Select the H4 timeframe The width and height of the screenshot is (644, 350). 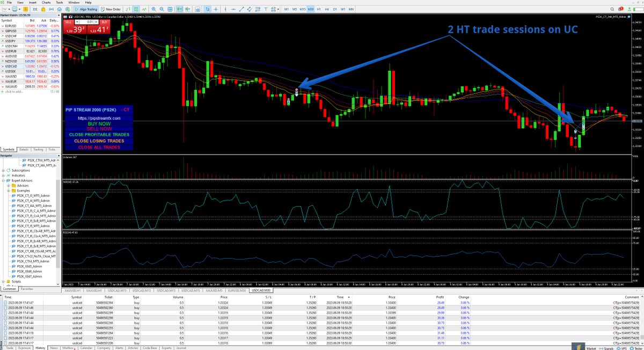coord(327,9)
